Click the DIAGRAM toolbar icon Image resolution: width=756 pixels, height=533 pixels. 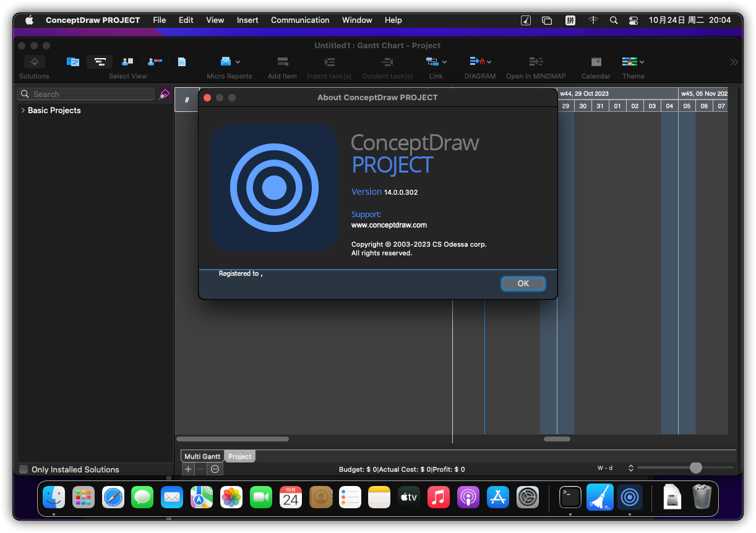point(477,62)
